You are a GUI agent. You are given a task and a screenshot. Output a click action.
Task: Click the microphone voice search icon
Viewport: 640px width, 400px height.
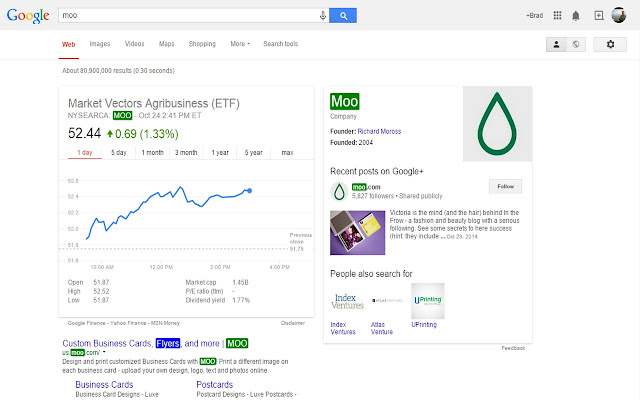(x=322, y=16)
